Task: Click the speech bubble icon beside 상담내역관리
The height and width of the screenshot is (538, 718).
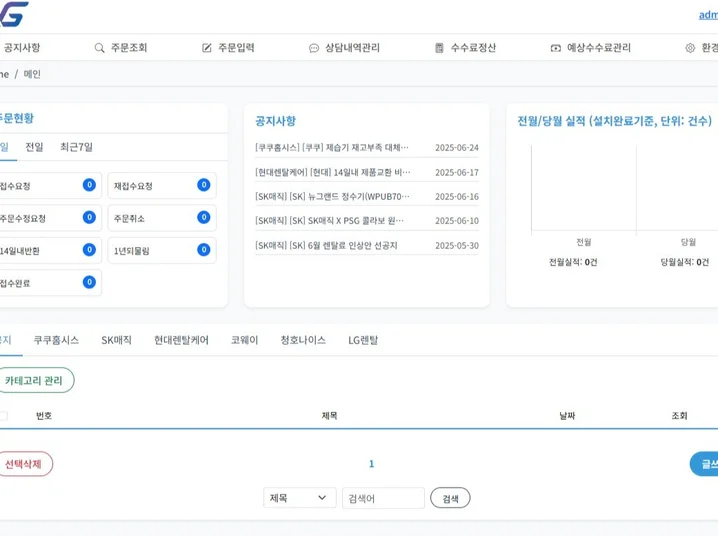Action: 314,48
